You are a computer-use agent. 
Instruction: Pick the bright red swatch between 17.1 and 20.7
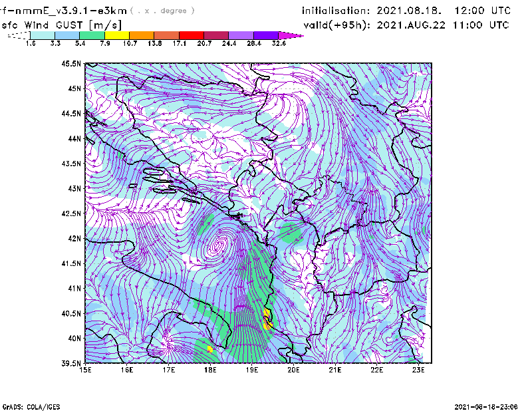[x=191, y=35]
